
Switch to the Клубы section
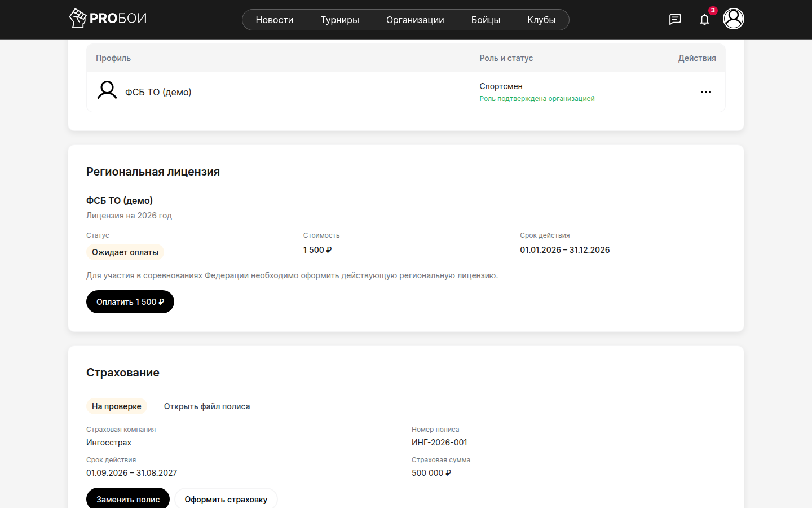pyautogui.click(x=541, y=20)
